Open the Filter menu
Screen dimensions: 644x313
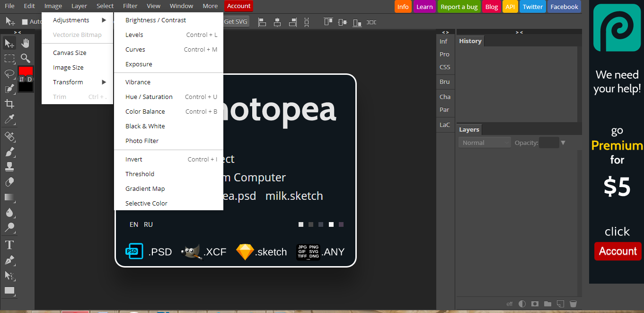[130, 6]
